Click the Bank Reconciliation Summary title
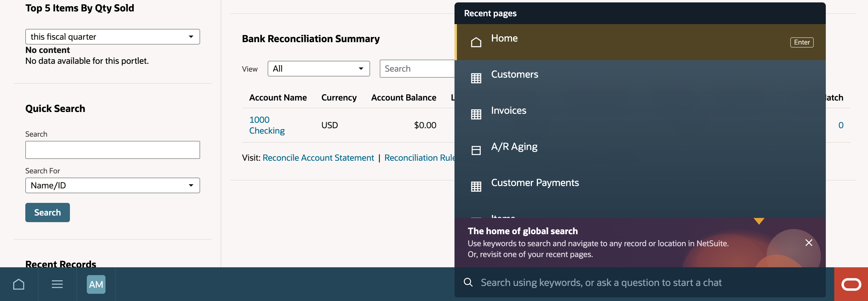The width and height of the screenshot is (868, 301). point(311,39)
